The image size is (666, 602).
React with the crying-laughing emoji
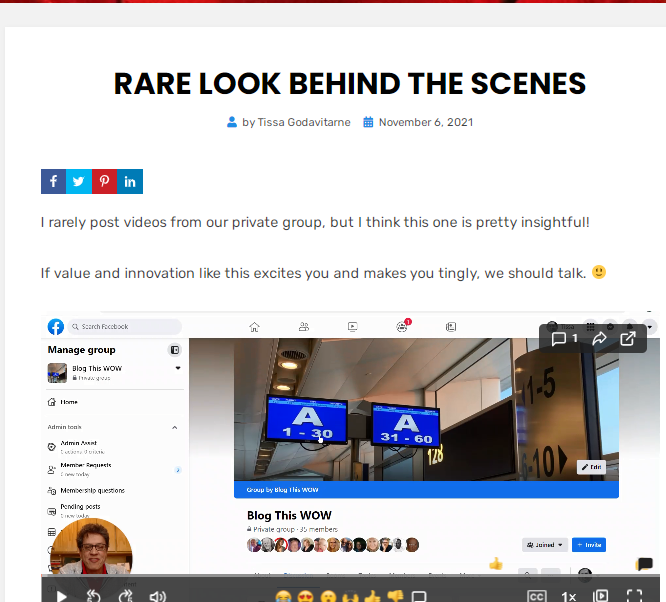point(284,597)
